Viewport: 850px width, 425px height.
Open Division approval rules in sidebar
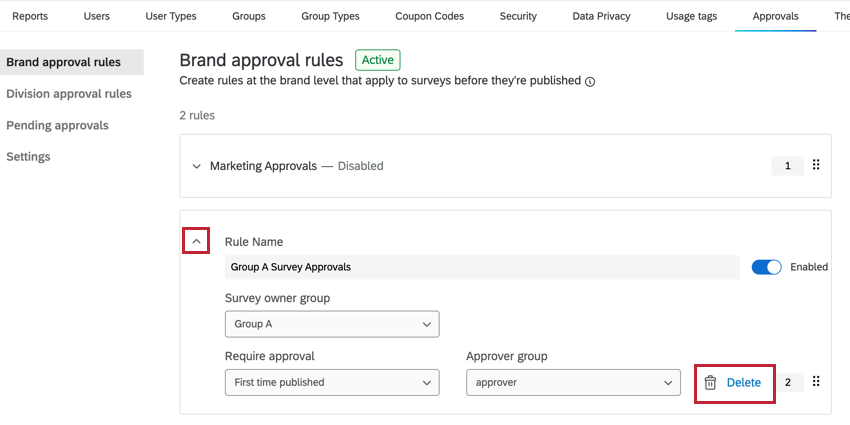69,94
